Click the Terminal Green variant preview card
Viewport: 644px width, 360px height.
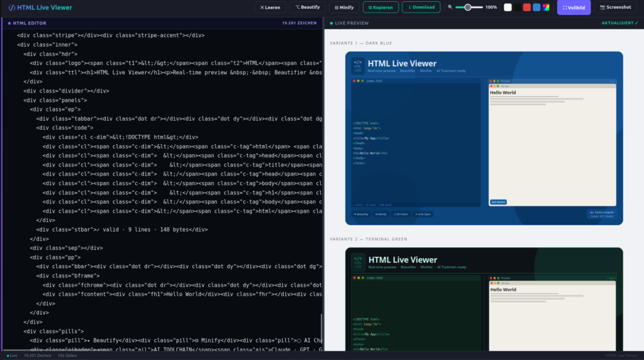coord(484,299)
